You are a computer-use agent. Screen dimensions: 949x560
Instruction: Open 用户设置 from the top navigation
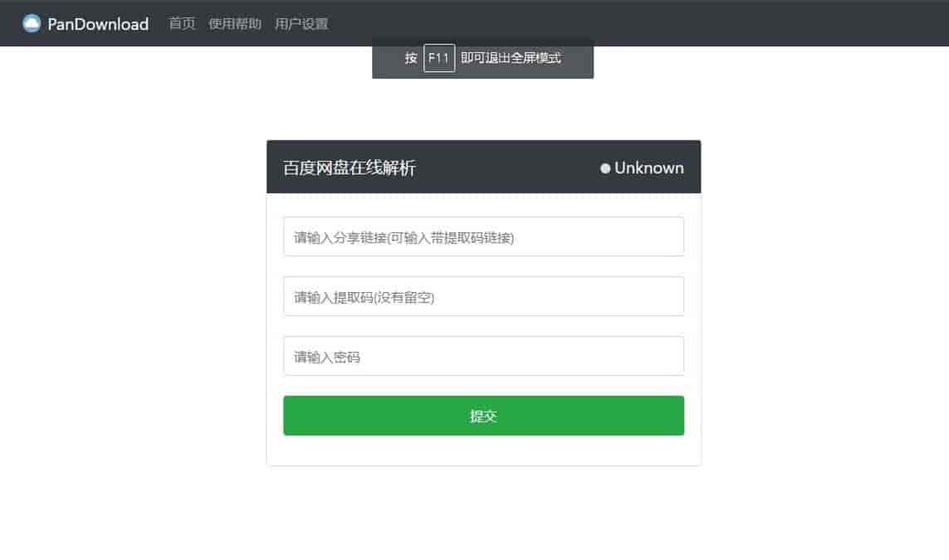301,23
